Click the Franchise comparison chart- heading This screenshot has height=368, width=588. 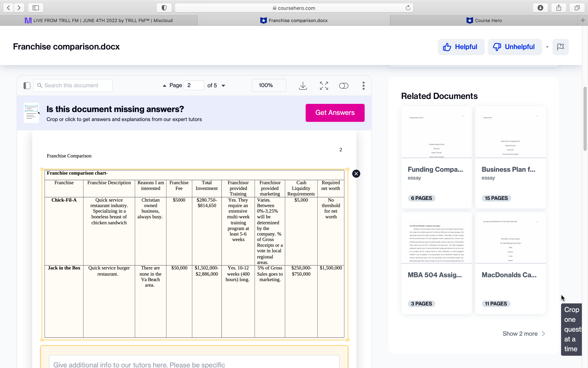pos(77,173)
